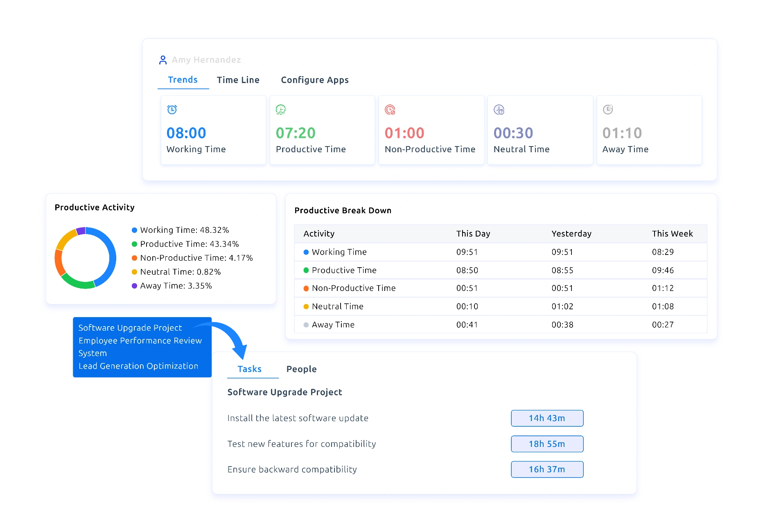Click the 16h 37m button for backward compatibility

click(547, 469)
